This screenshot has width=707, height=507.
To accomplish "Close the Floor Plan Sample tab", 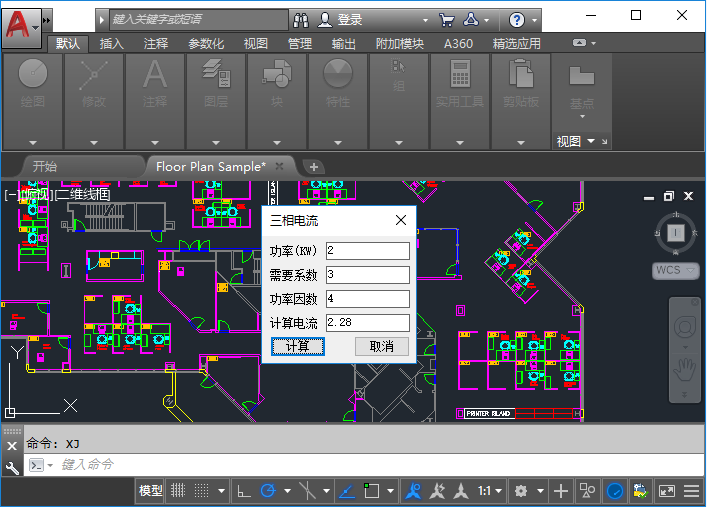I will tap(280, 166).
